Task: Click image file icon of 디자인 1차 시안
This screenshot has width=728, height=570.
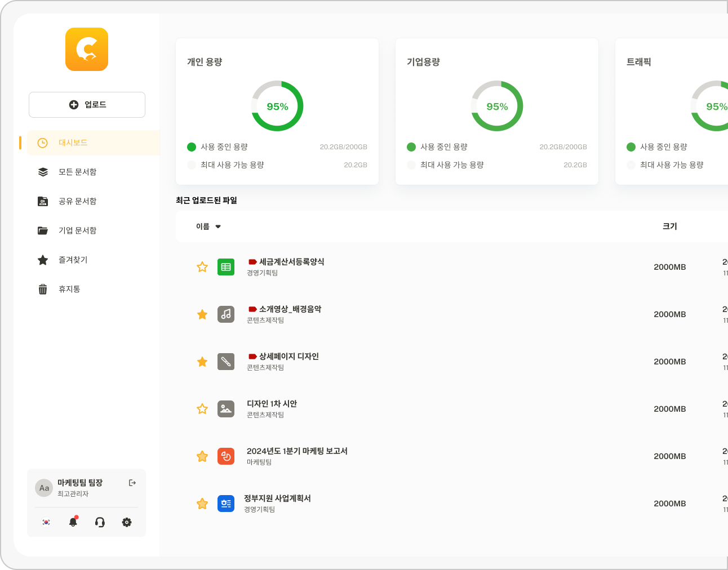Action: pos(226,409)
